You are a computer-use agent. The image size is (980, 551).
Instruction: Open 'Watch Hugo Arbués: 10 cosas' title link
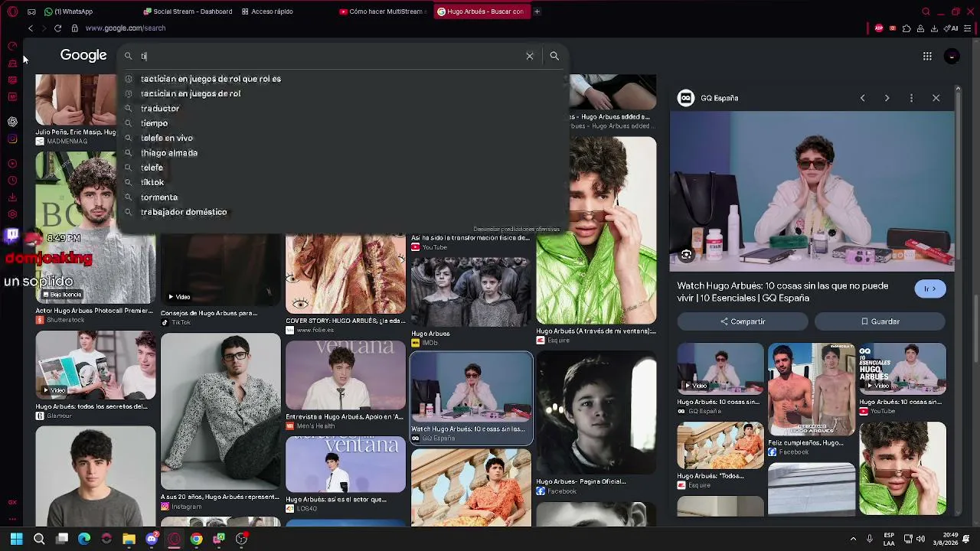click(782, 292)
